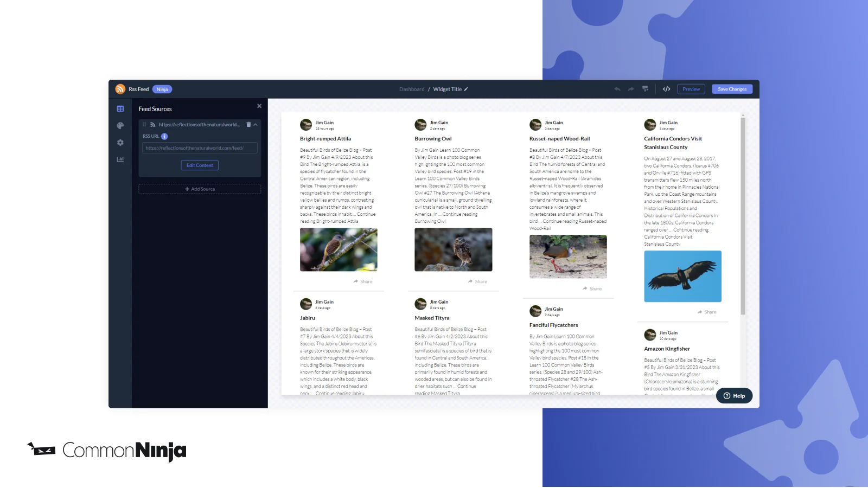Screen dimensions: 868x488
Task: Click the orange RSS Feed logo icon
Action: coord(120,89)
